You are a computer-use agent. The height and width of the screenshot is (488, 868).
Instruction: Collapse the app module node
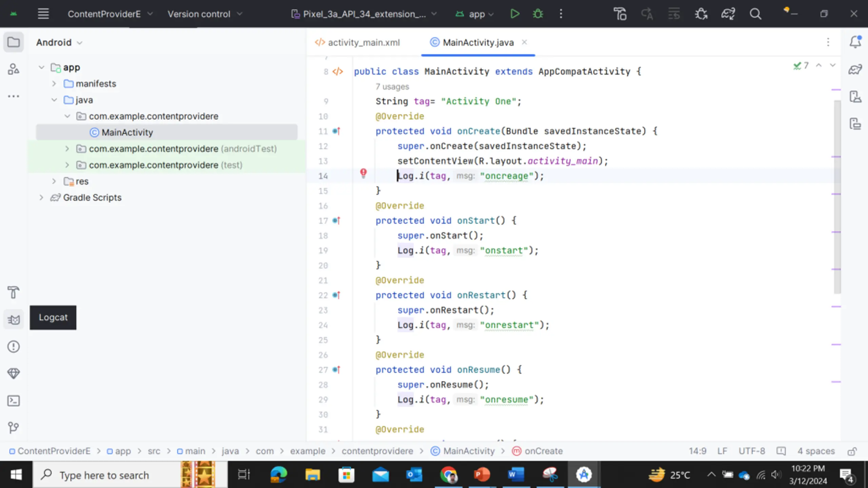click(x=41, y=67)
